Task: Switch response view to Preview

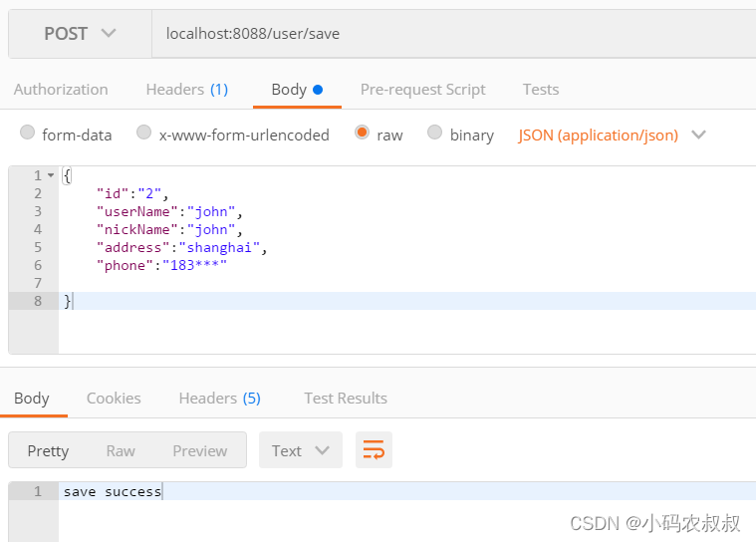Action: click(x=199, y=450)
